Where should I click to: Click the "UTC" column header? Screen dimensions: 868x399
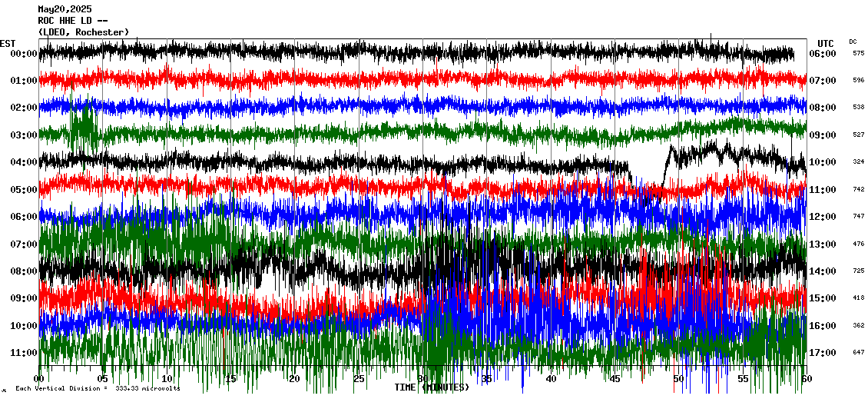[826, 43]
